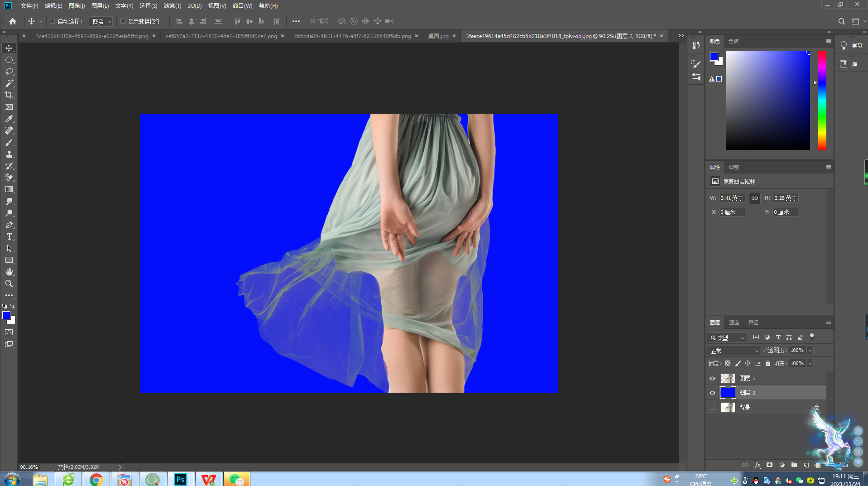Click the width W input field

[732, 198]
